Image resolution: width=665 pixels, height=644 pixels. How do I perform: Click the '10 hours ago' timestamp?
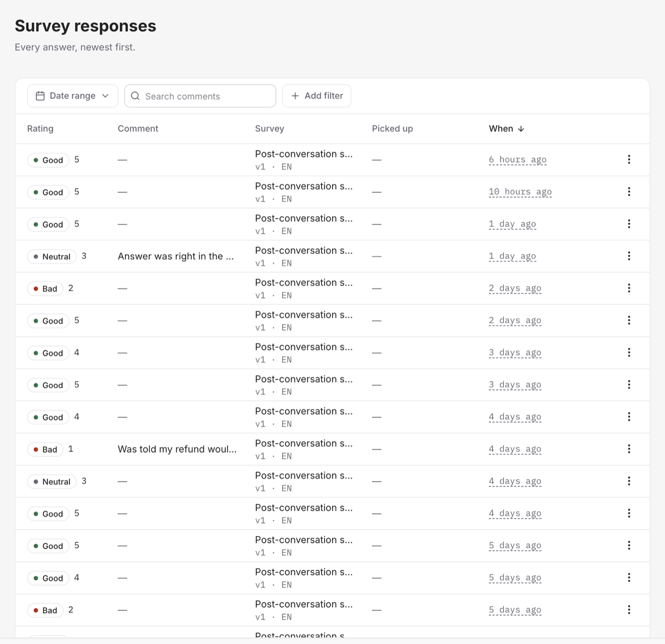(x=520, y=192)
